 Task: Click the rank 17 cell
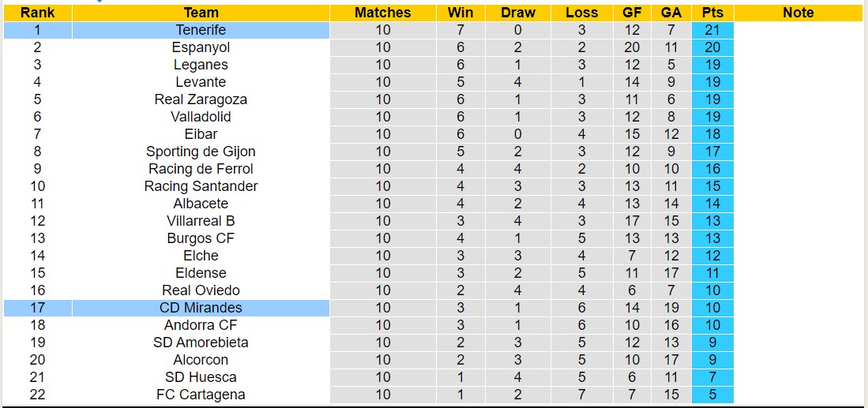(x=37, y=308)
